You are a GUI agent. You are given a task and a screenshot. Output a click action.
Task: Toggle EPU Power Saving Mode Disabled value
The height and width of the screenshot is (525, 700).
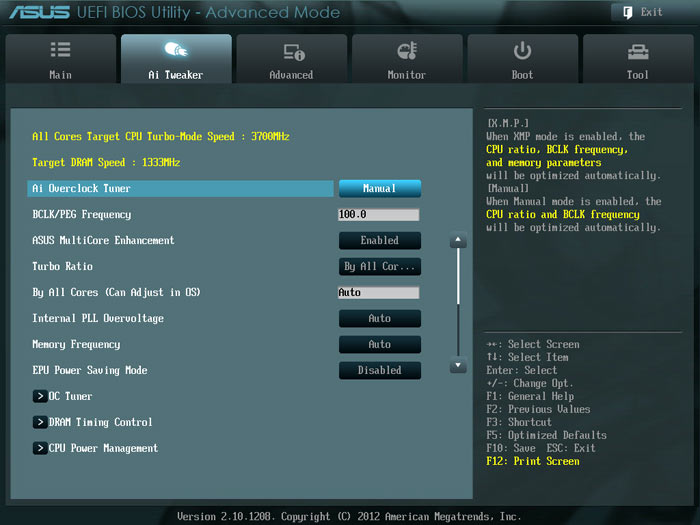click(x=379, y=370)
